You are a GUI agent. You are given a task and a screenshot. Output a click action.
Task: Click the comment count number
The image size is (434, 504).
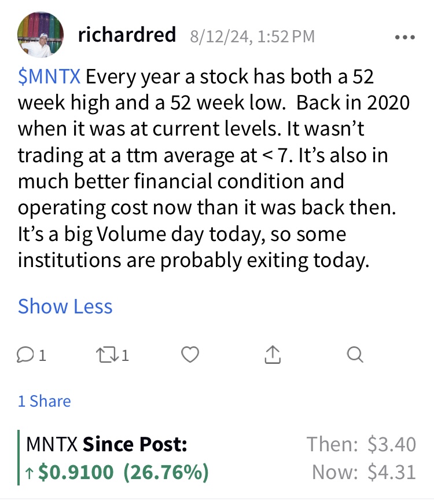tap(42, 355)
